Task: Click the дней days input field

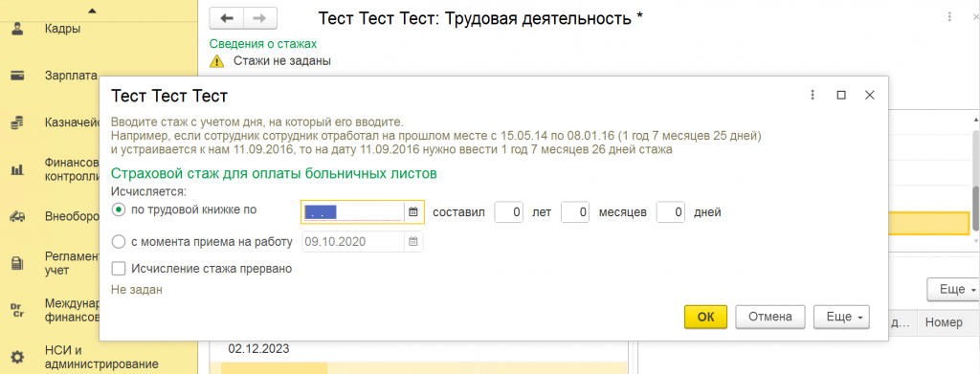Action: 671,212
